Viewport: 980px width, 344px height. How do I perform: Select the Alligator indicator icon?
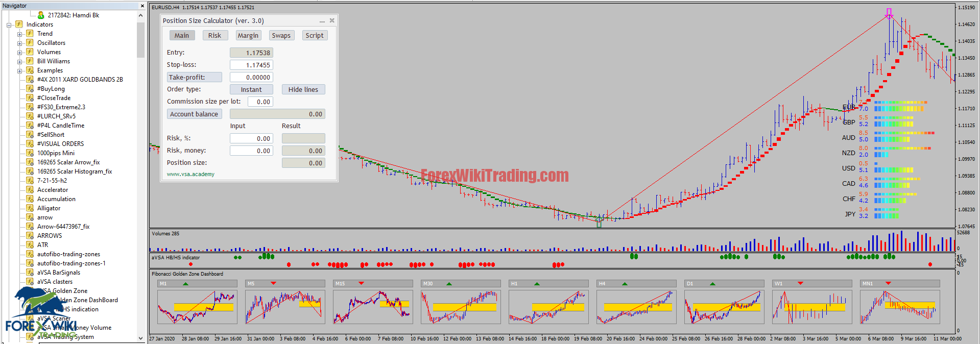click(x=30, y=208)
